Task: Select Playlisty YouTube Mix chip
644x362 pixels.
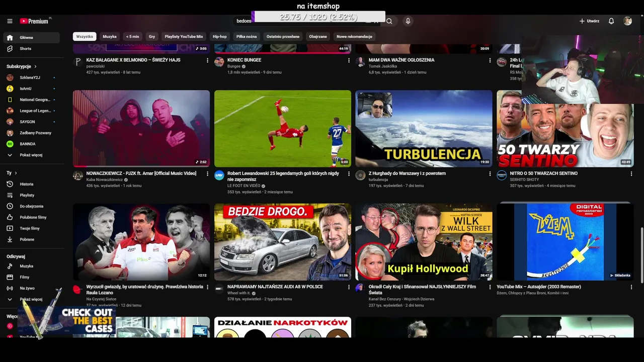Action: pos(184,37)
